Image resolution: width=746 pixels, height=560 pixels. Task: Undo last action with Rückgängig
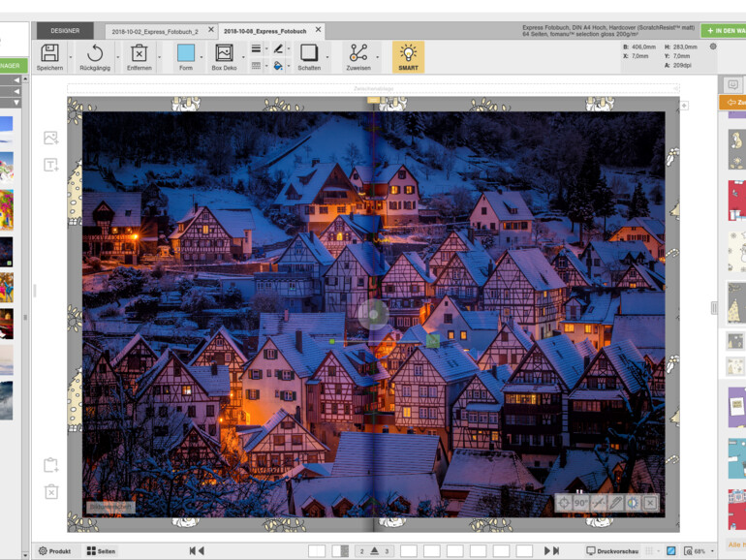[x=95, y=56]
